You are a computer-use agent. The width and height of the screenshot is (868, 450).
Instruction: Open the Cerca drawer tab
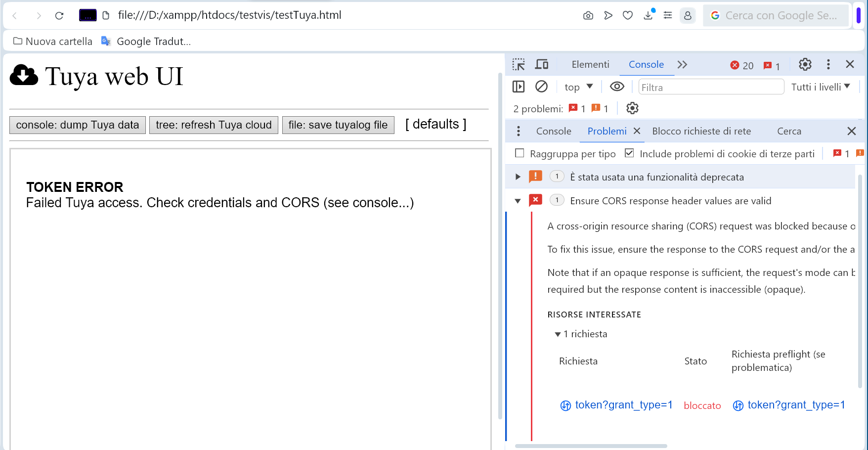coord(789,131)
